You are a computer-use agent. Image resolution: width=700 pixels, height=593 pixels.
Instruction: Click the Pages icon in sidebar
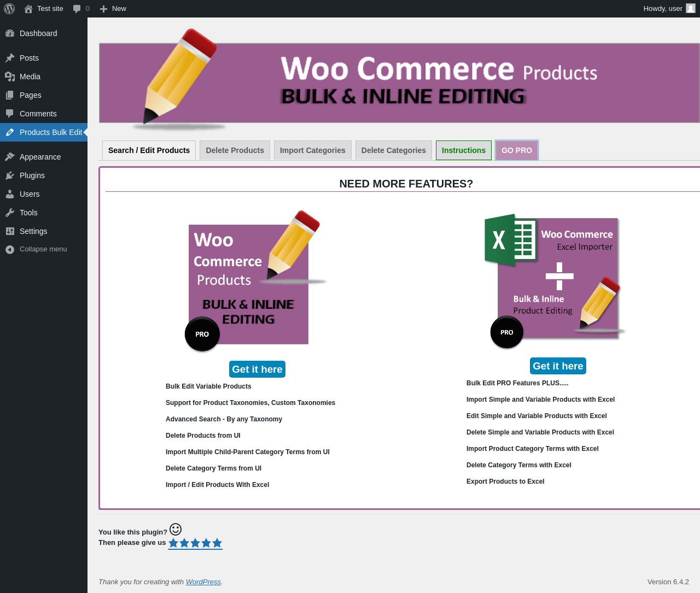[x=10, y=95]
